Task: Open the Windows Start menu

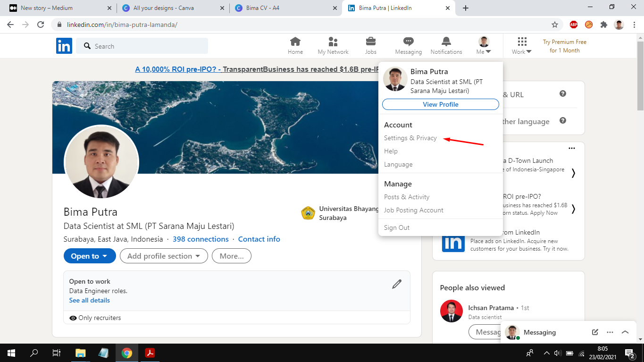Action: pyautogui.click(x=10, y=353)
